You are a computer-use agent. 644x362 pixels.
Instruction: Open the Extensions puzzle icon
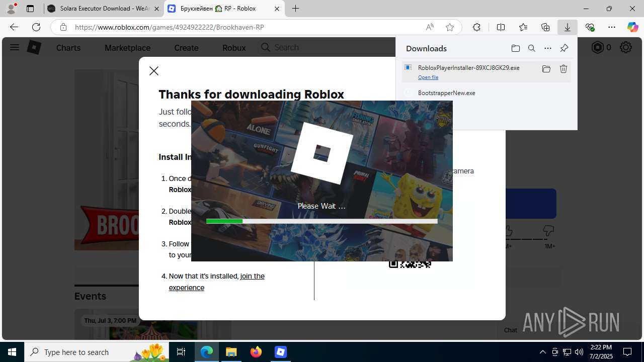point(476,27)
